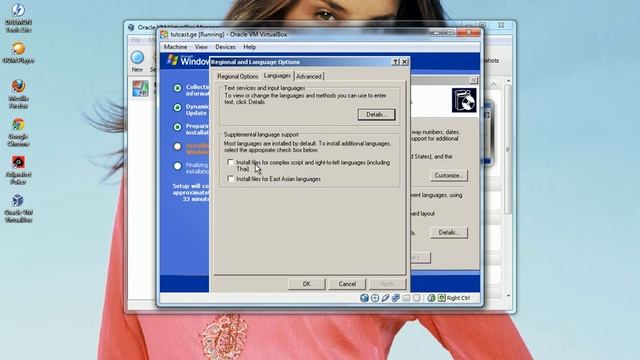Enable complex script and right-to-left languages
Screen dimensions: 640x360
231,162
